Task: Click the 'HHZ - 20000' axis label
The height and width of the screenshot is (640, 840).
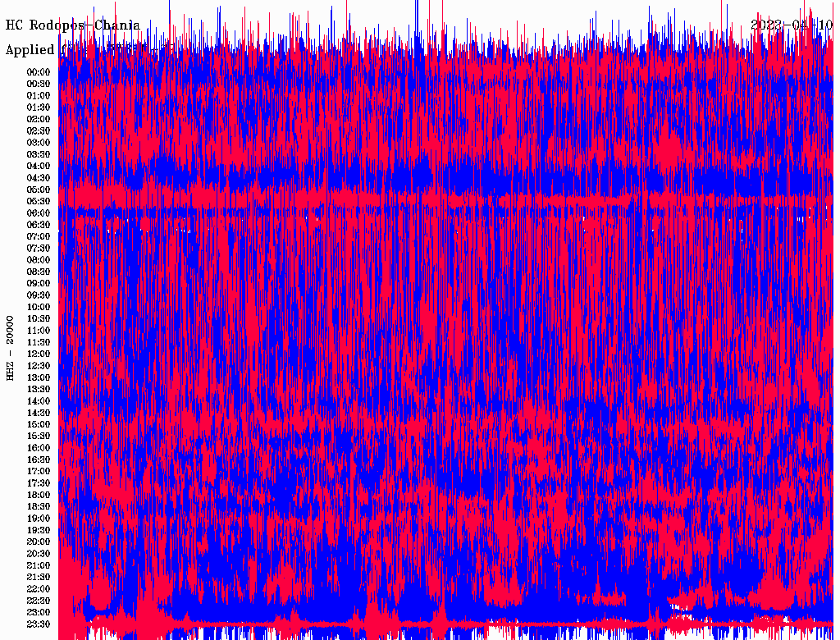Action: pos(10,349)
